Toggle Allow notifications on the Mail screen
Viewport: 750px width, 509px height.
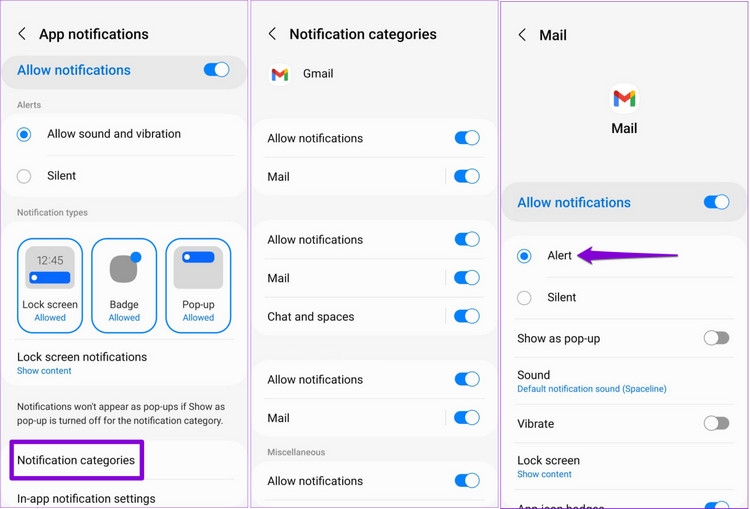(x=717, y=202)
